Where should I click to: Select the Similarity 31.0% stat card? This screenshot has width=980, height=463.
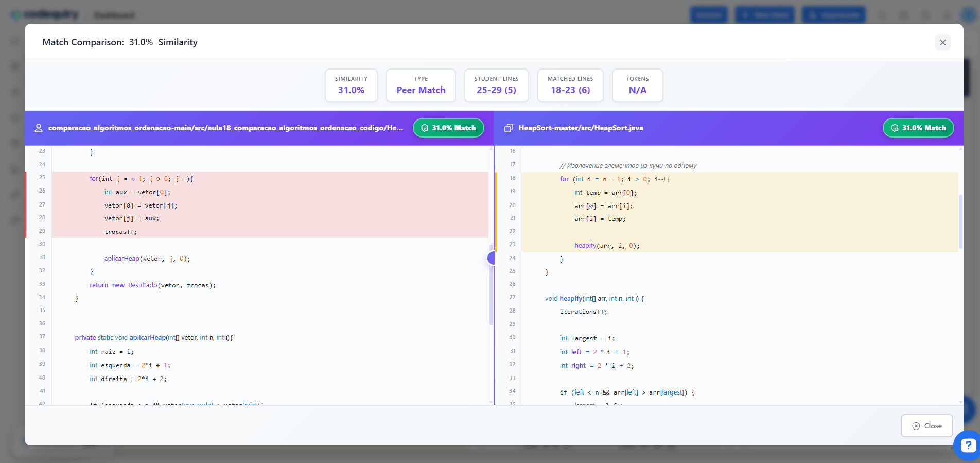point(351,85)
